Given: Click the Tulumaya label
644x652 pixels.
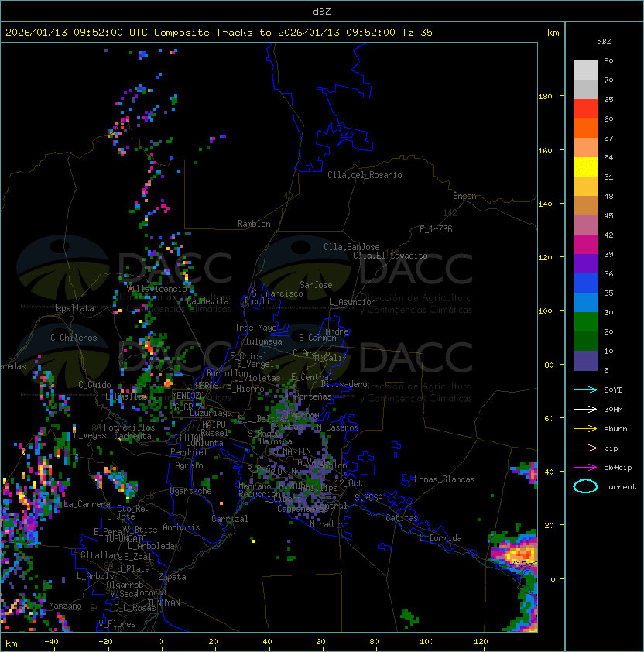Looking at the screenshot, I should tap(264, 341).
